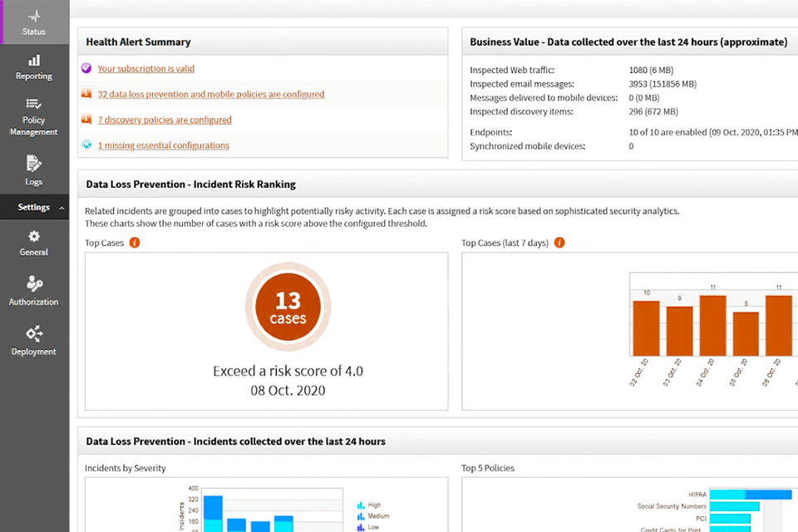Viewport: 798px width, 532px height.
Task: Open the Reporting bar chart icon
Action: click(34, 61)
